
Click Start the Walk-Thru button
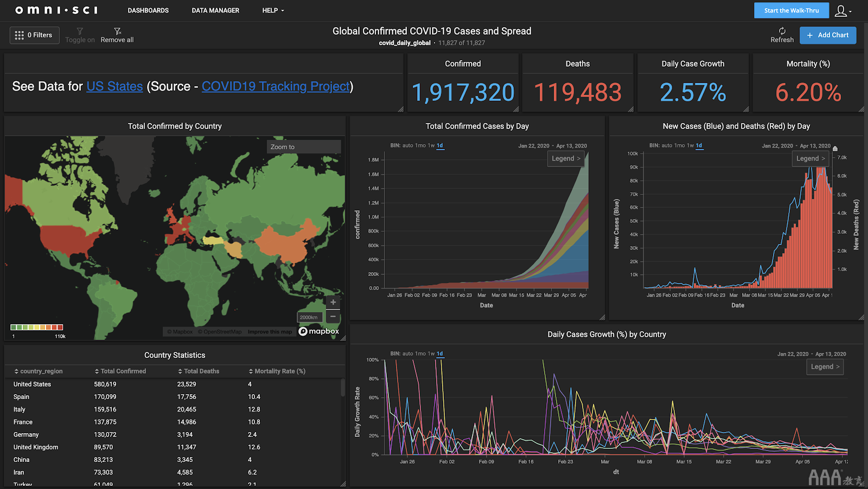(792, 10)
